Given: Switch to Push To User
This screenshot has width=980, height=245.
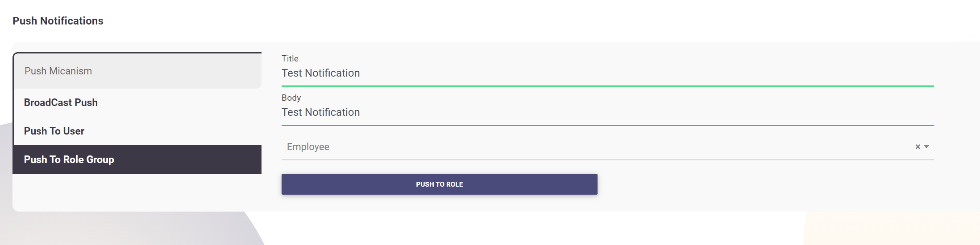Looking at the screenshot, I should (54, 131).
